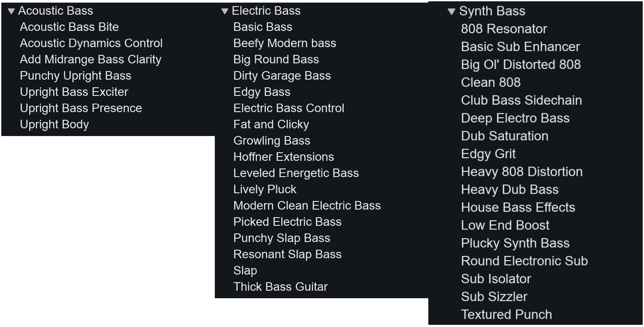Load the Big Ol' Distorted 808 preset
The image size is (644, 327).
[521, 65]
